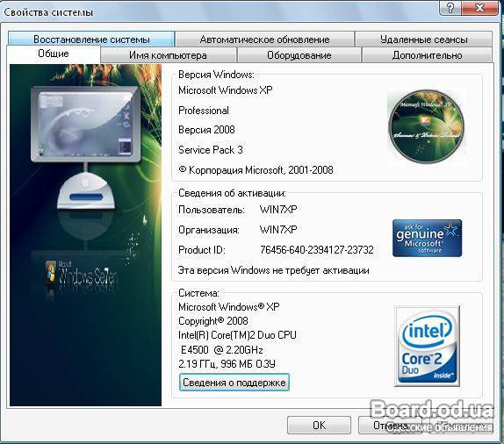Click the 2.19 ГГц, 996 МБ ОЗУ line
The image size is (504, 444).
point(227,363)
